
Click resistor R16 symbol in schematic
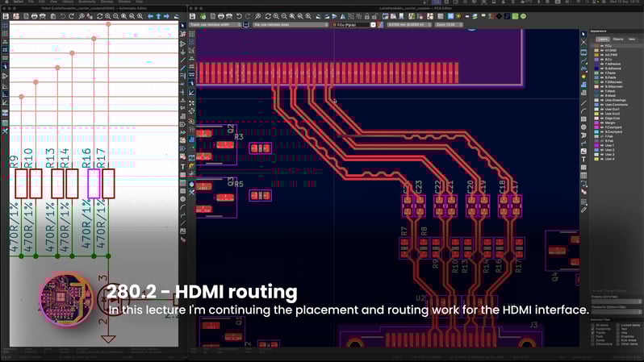click(x=94, y=183)
